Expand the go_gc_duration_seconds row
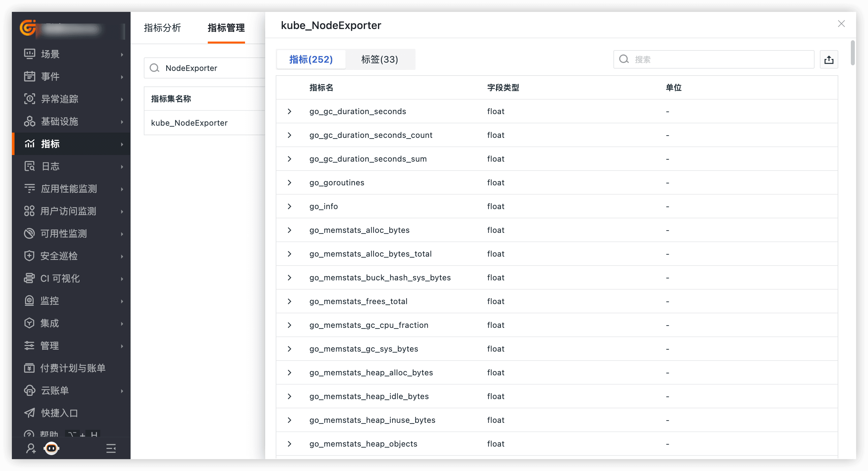868x471 pixels. 290,111
